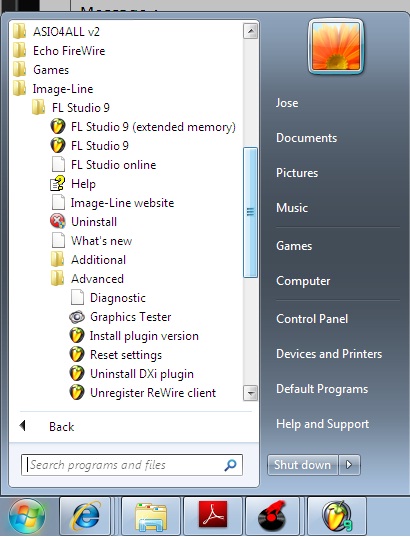This screenshot has width=410, height=537.
Task: Open Games in the right Start pane
Action: (294, 246)
